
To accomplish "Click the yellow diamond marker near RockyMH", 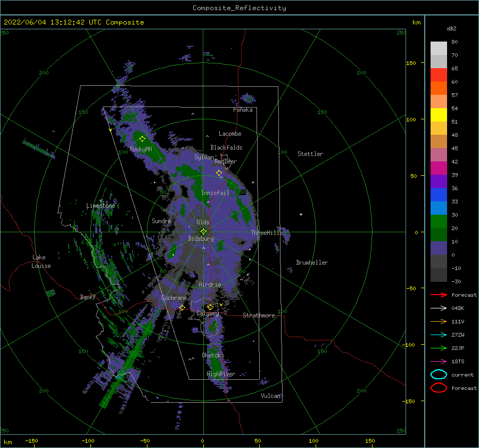I will (142, 139).
